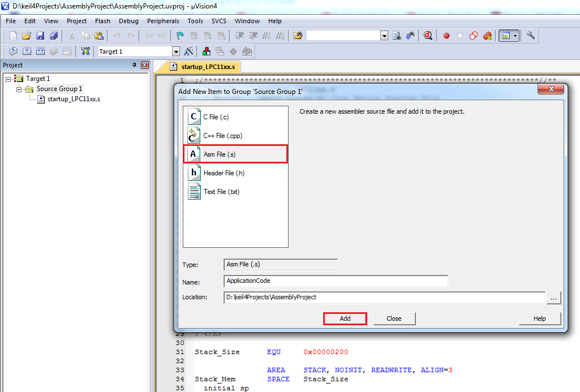Select Asm File (.s) type

point(235,154)
